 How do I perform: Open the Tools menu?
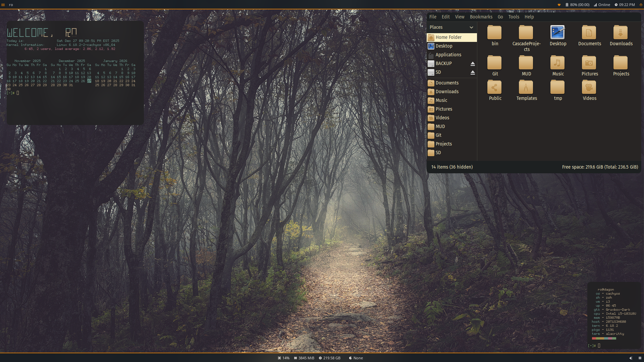tap(514, 17)
